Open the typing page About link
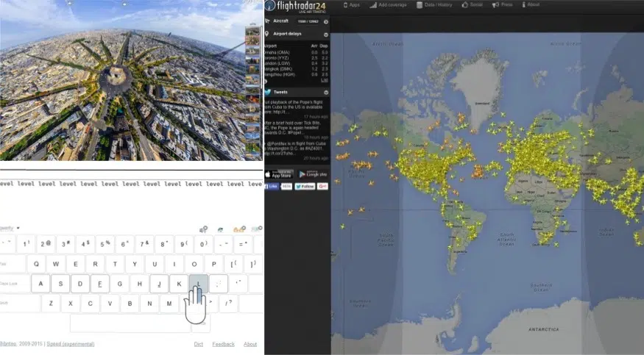This screenshot has width=644, height=355. coord(250,344)
